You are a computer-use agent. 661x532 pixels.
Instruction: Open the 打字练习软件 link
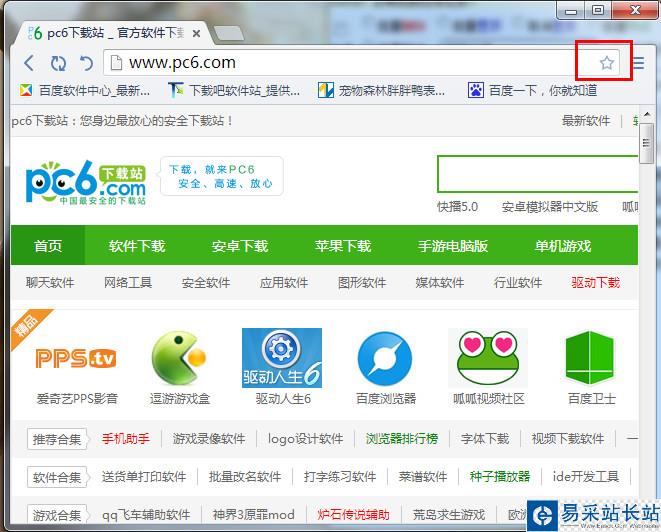point(340,477)
